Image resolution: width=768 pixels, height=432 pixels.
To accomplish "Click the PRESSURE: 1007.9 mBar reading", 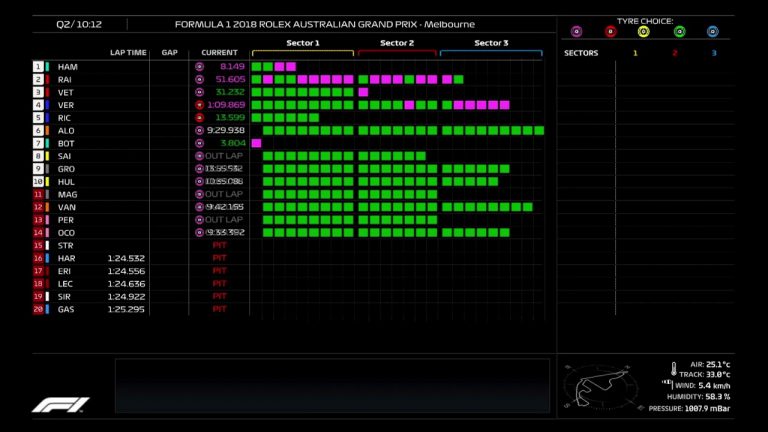I will [x=689, y=408].
